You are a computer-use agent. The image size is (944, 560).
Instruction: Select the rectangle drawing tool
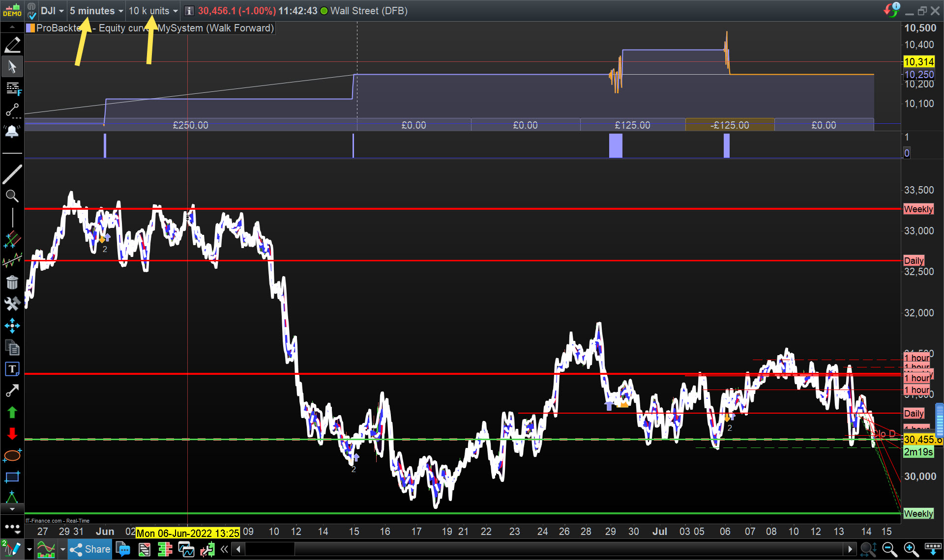(12, 477)
